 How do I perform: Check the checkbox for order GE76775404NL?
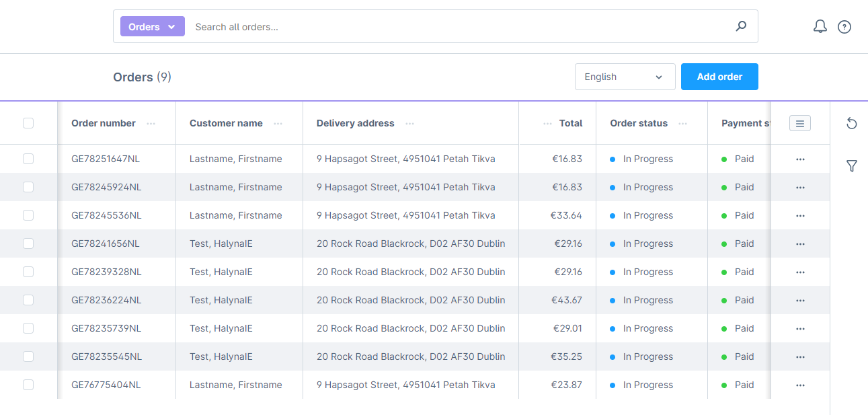pos(28,385)
